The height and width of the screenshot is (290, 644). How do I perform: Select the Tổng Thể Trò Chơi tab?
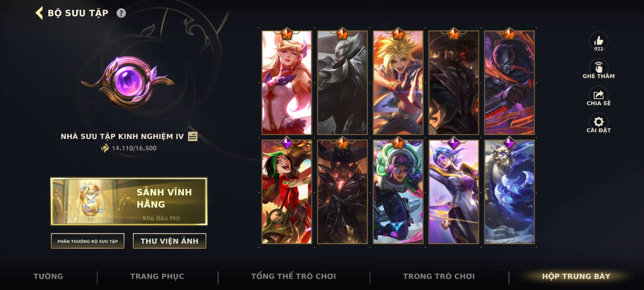[294, 276]
